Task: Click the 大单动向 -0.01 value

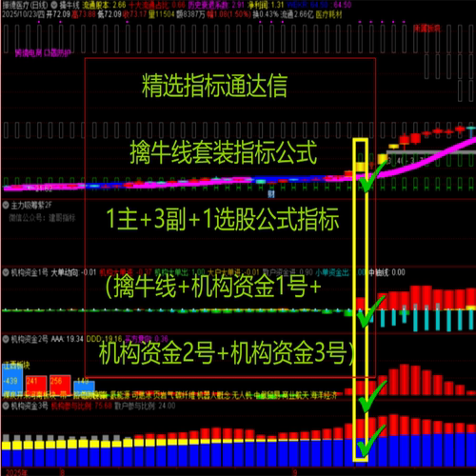Action: pos(73,272)
